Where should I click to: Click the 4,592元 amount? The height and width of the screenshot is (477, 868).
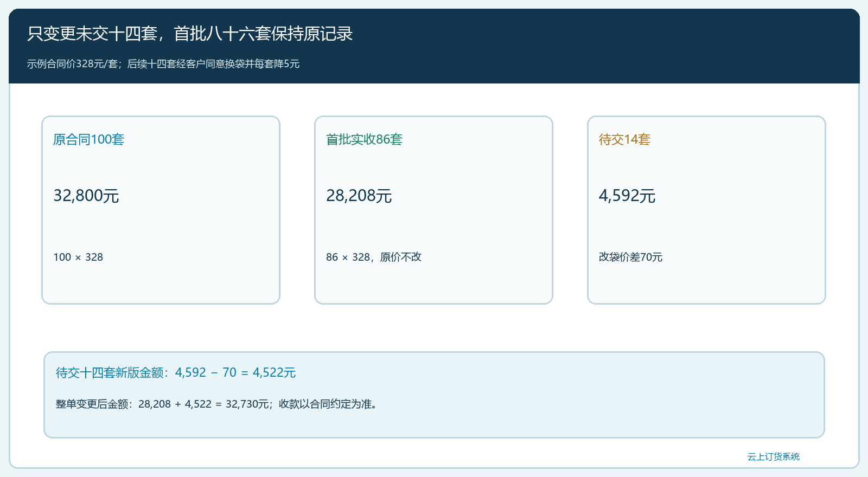pos(627,196)
